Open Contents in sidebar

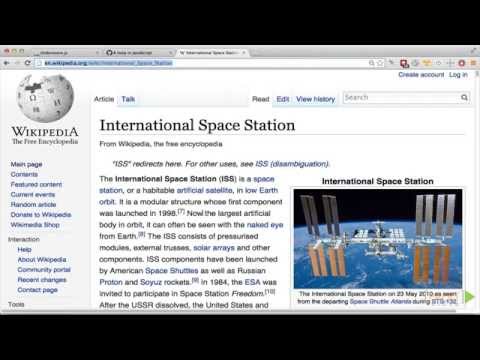coord(24,174)
